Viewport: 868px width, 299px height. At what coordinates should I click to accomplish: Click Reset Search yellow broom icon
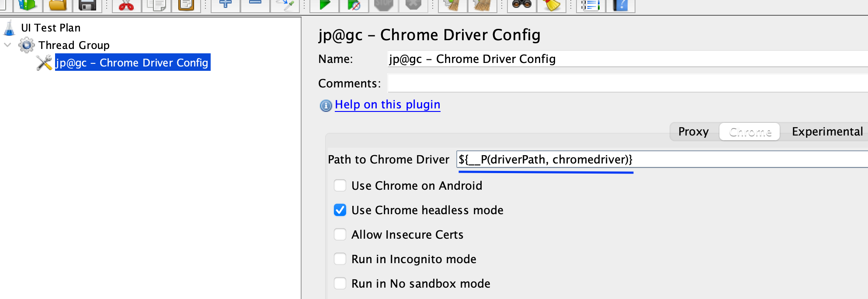point(551,5)
